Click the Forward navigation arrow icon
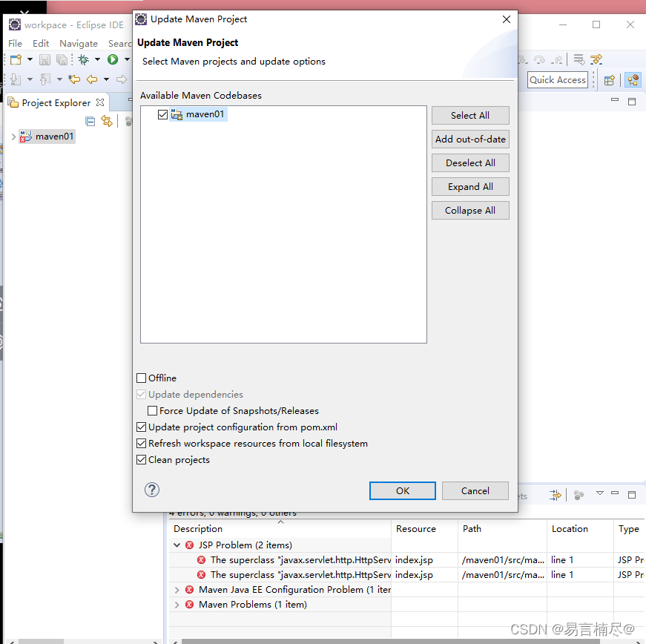Viewport: 646px width, 644px height. (x=121, y=79)
